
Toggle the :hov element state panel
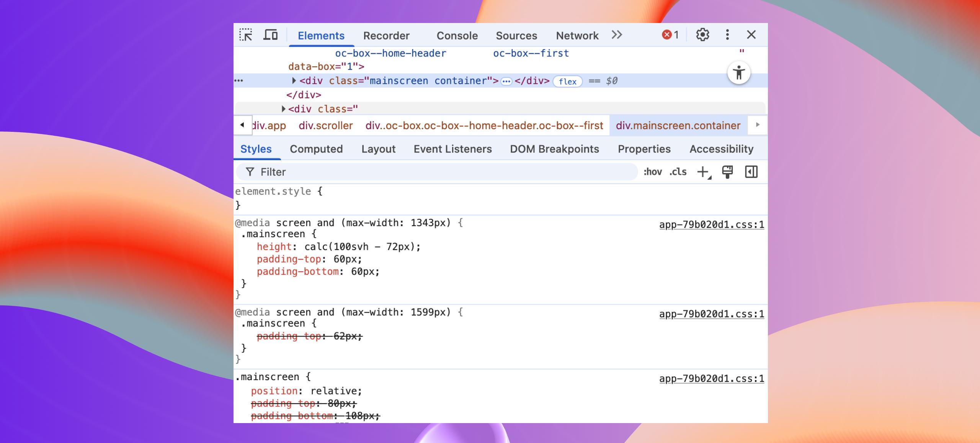point(653,172)
